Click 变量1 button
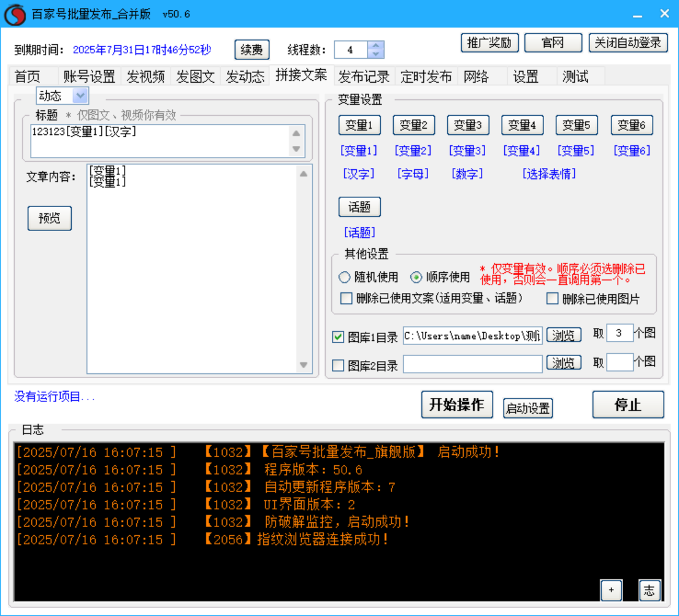The image size is (679, 616). (359, 126)
